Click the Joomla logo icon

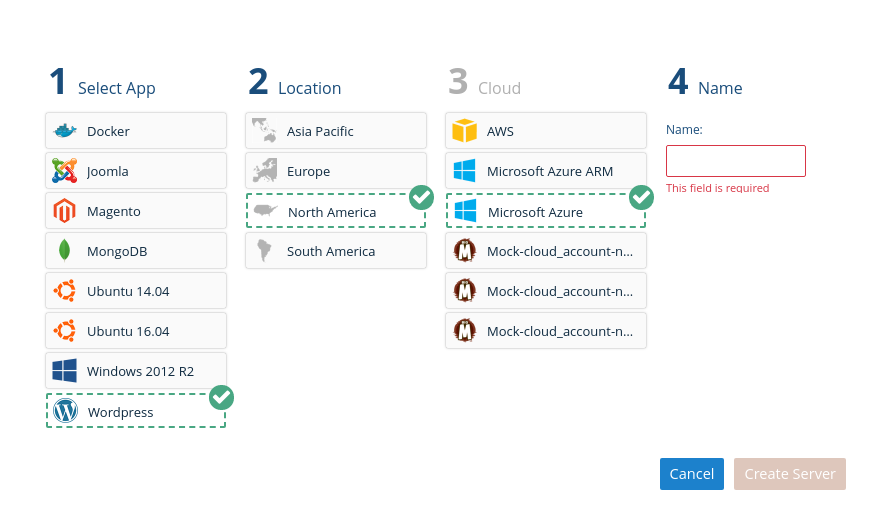tap(64, 171)
